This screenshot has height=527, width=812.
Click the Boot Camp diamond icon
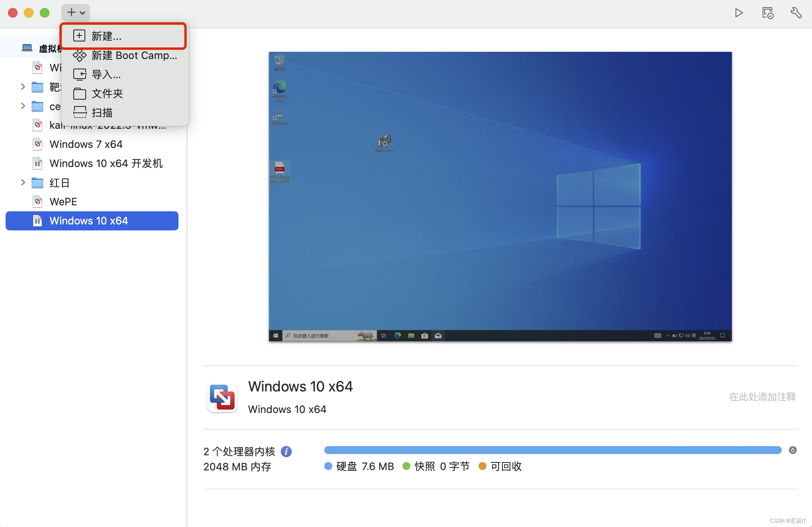coord(79,55)
